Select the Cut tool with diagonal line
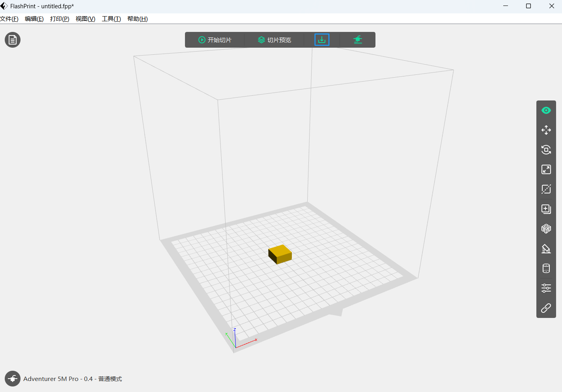Screen dimensions: 562x392 point(546,189)
